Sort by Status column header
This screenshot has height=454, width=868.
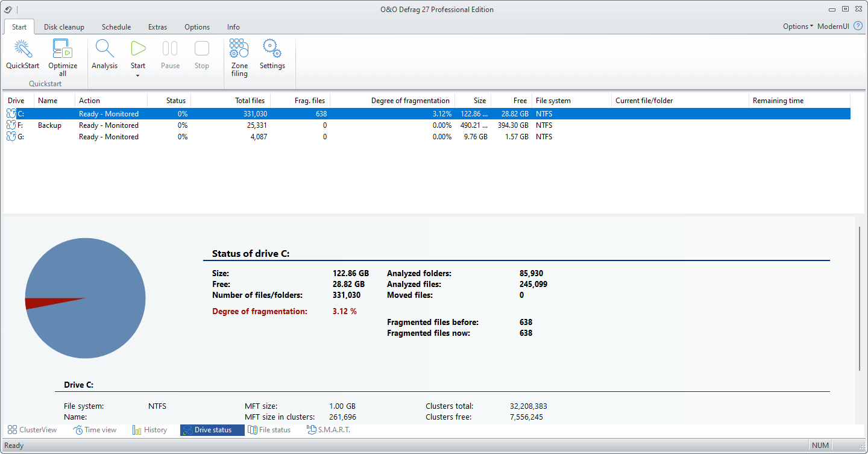click(x=169, y=101)
